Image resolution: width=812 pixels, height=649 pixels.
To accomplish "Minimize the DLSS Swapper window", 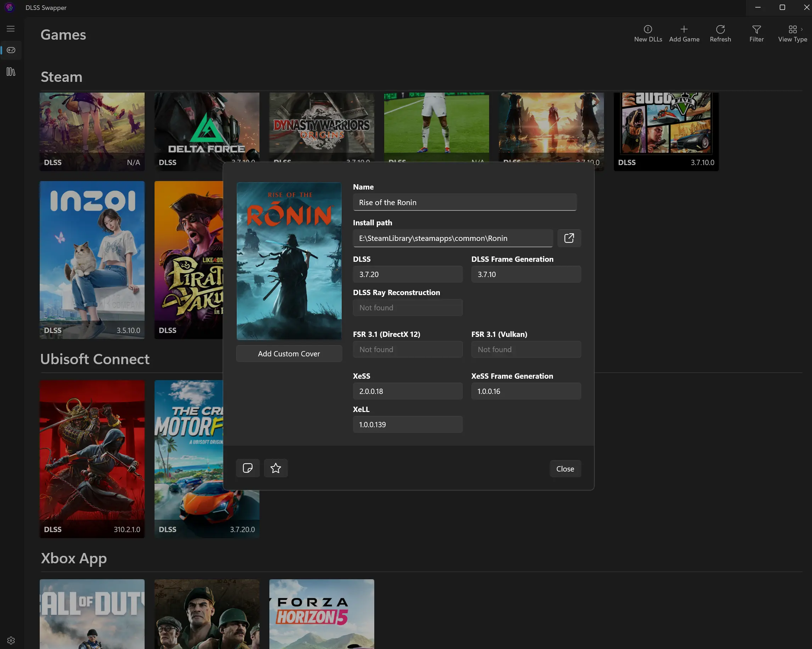I will coord(758,7).
